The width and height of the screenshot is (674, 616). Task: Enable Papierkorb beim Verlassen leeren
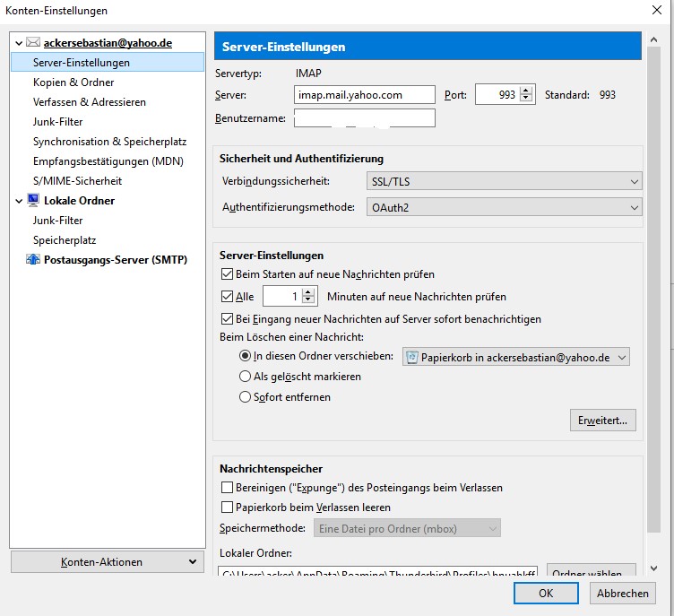pos(227,508)
